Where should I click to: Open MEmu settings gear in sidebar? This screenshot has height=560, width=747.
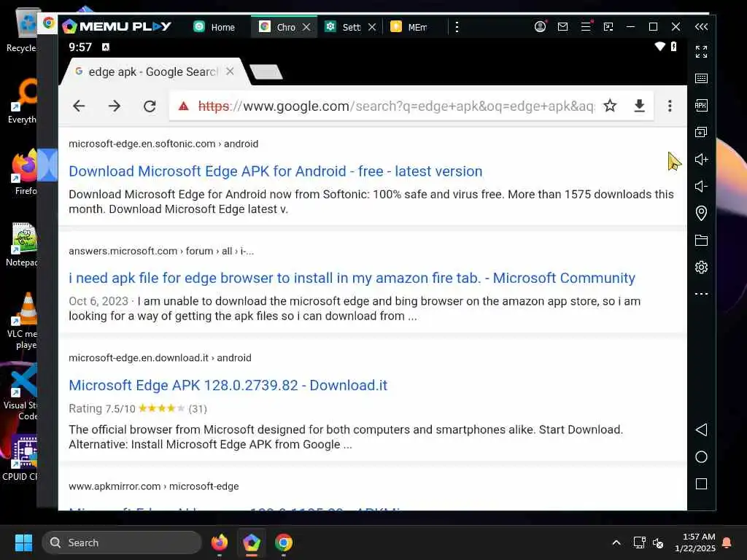(701, 267)
